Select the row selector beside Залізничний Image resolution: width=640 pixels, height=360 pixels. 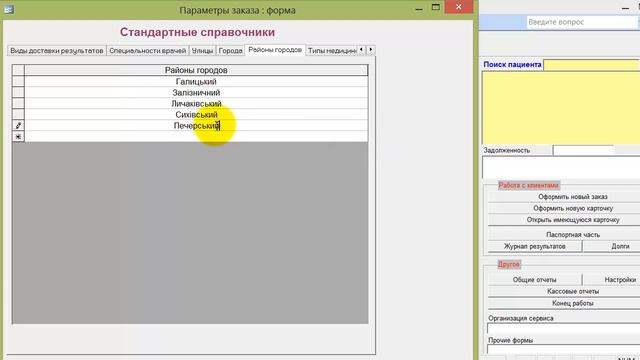[18, 93]
